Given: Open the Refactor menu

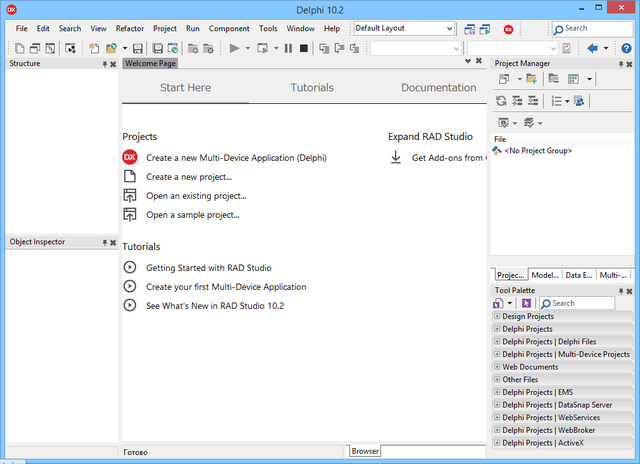Looking at the screenshot, I should coord(129,29).
